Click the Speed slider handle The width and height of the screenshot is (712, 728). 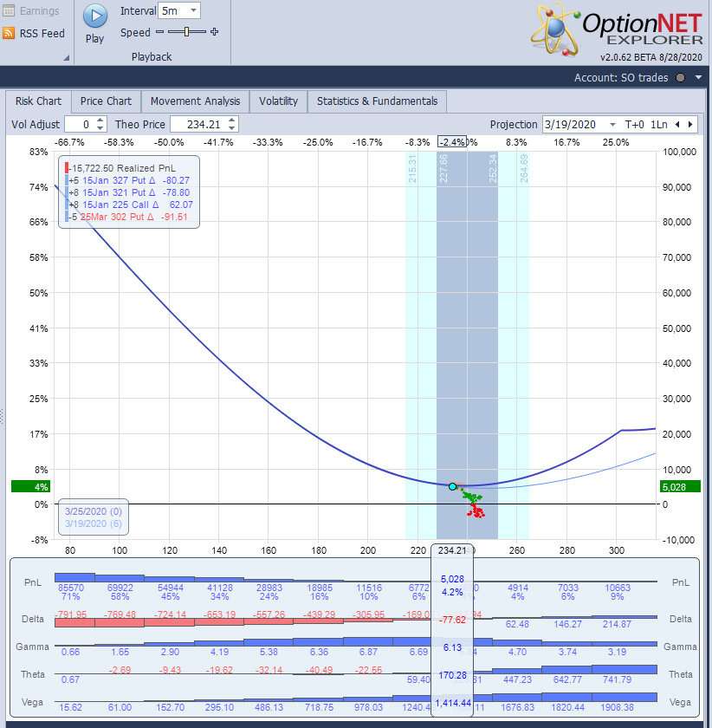tap(186, 31)
